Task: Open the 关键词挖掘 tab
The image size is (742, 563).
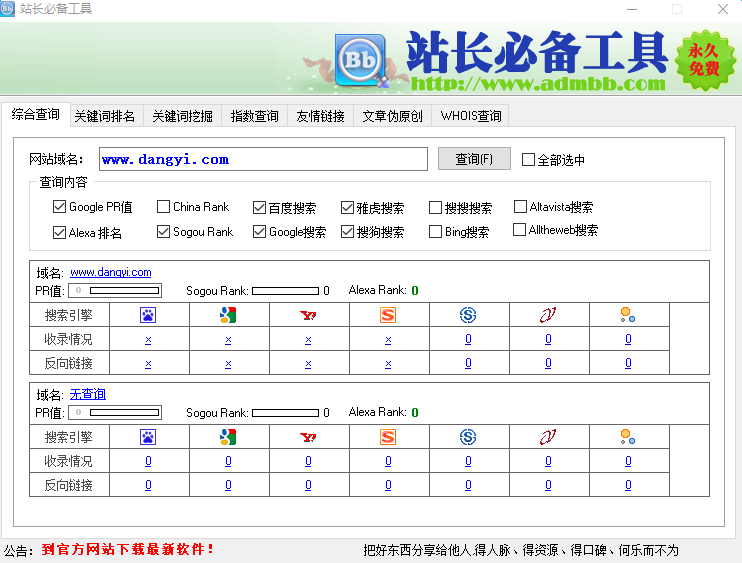Action: tap(182, 116)
